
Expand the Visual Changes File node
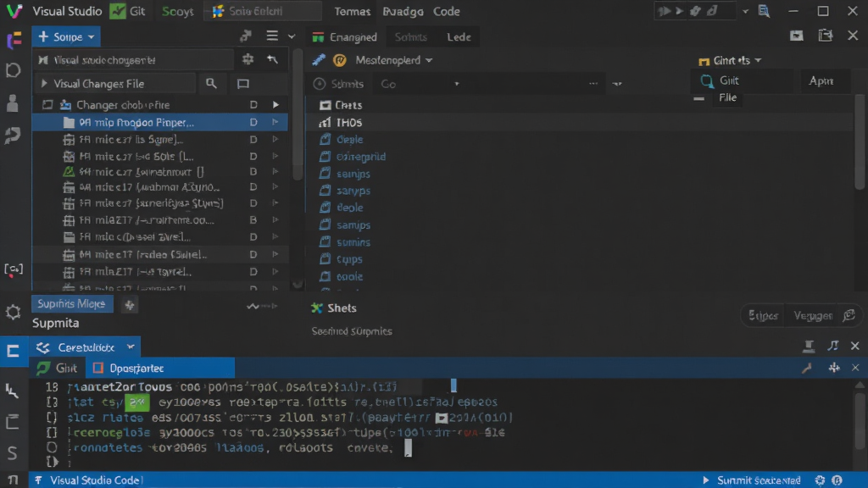[44, 84]
